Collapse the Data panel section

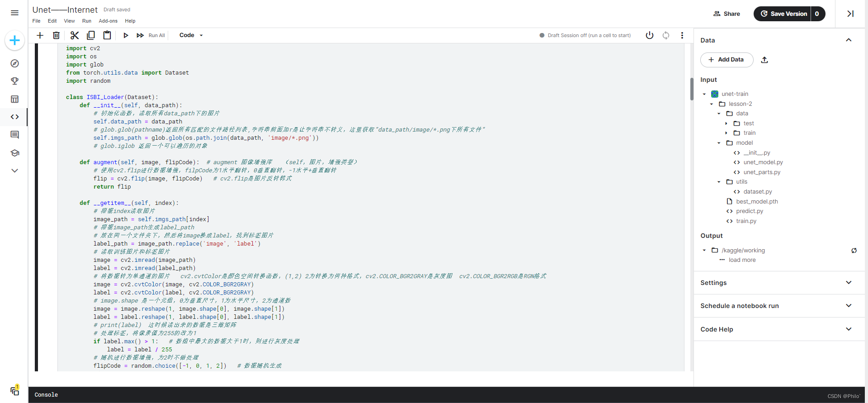pos(849,40)
